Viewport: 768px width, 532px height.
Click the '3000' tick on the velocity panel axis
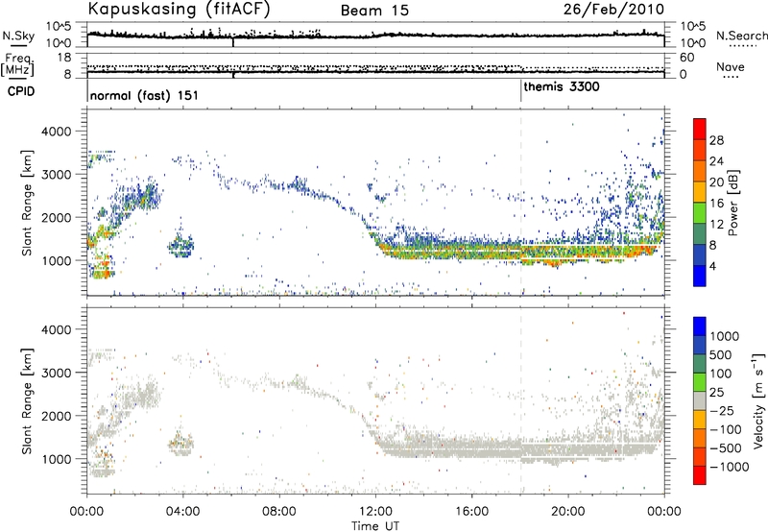pyautogui.click(x=56, y=373)
